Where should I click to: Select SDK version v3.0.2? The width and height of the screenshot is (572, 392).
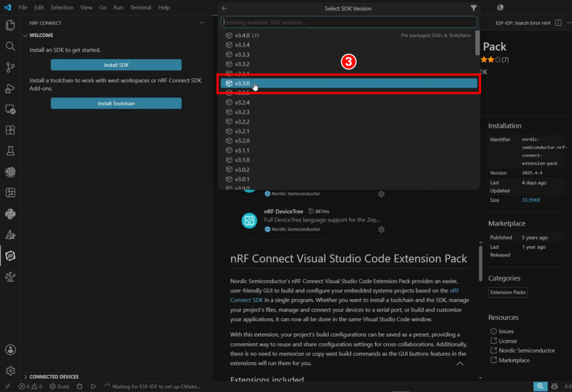pos(349,170)
